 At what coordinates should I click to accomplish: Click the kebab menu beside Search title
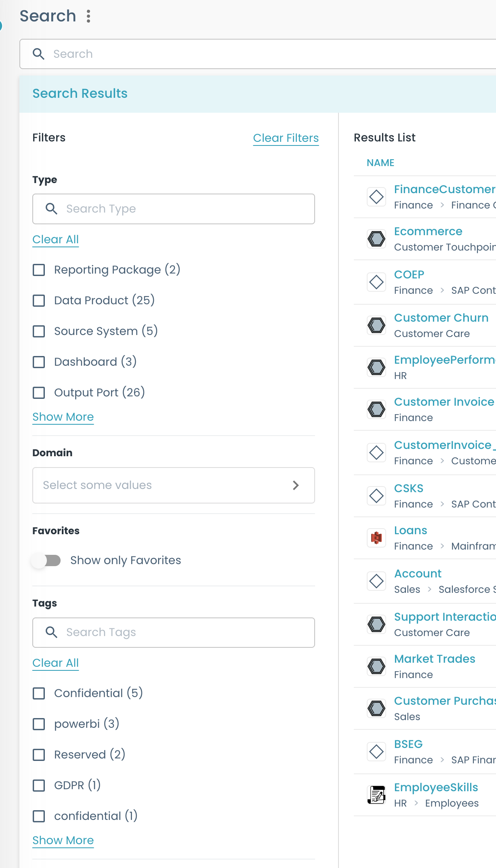[88, 16]
